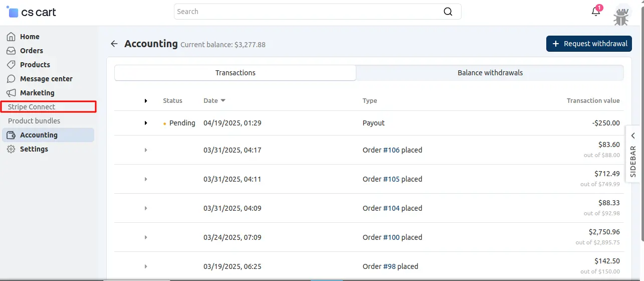Expand the Order #106 row
Screen dimensions: 644x281
point(146,150)
